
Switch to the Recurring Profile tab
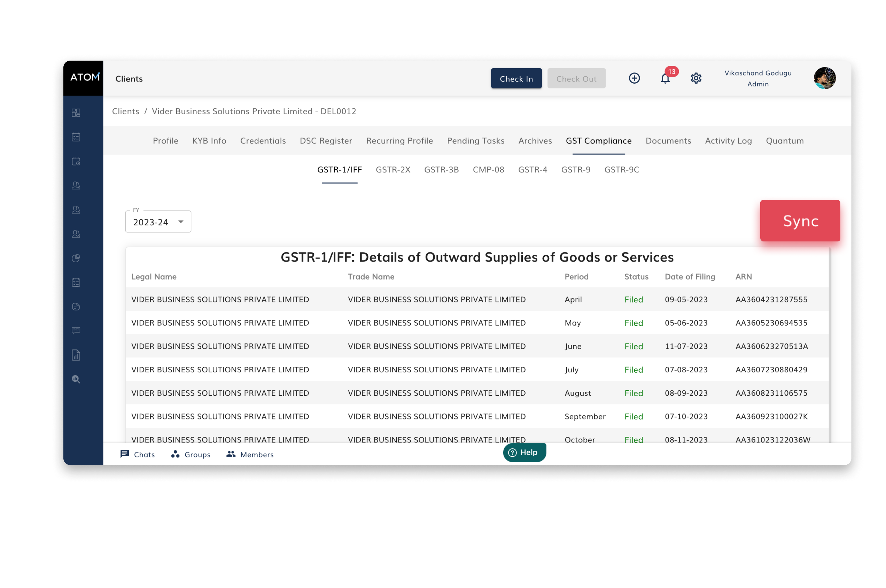point(400,141)
